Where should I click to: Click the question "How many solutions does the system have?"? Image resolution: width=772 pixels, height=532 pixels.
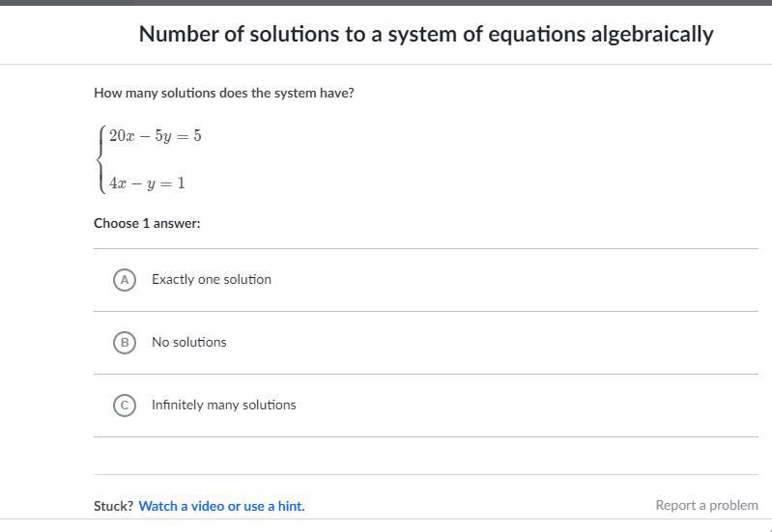224,94
